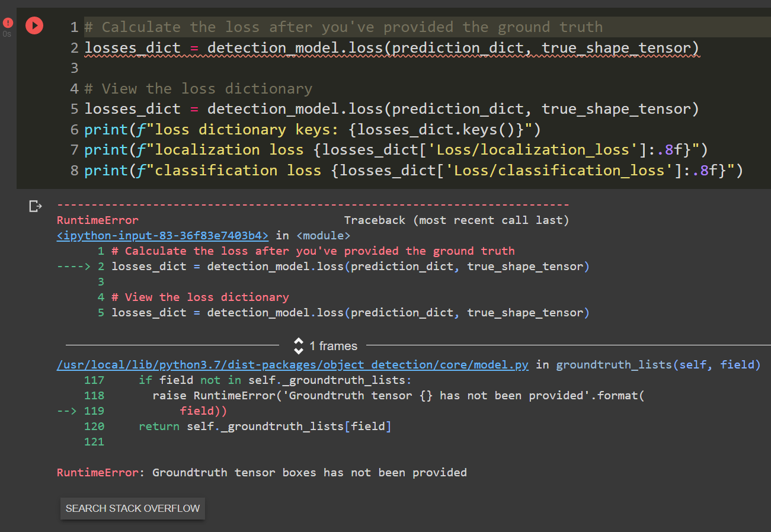Click the up chevron next to '1 frames'

click(x=299, y=342)
